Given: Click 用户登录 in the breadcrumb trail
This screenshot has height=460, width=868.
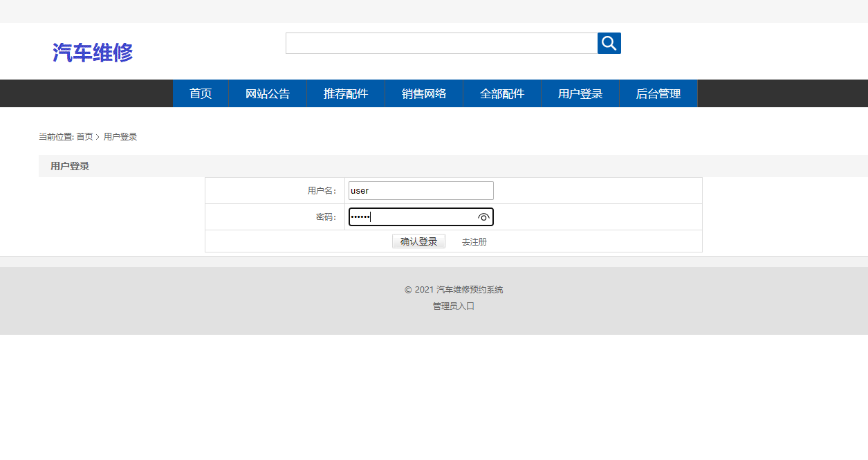Looking at the screenshot, I should pos(119,136).
